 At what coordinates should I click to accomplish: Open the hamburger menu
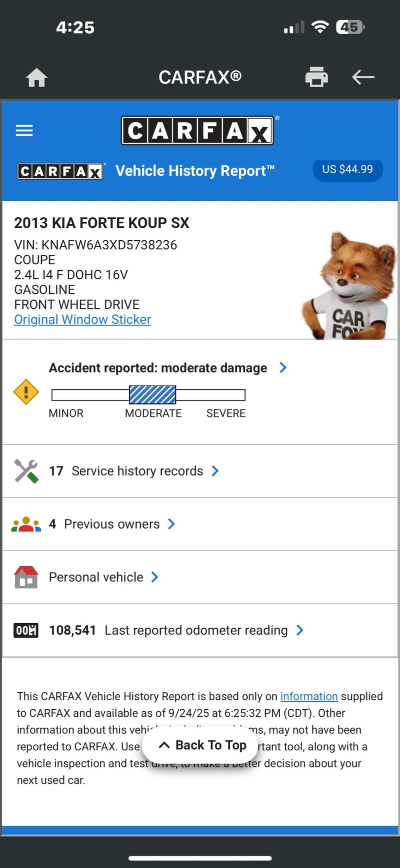tap(24, 131)
